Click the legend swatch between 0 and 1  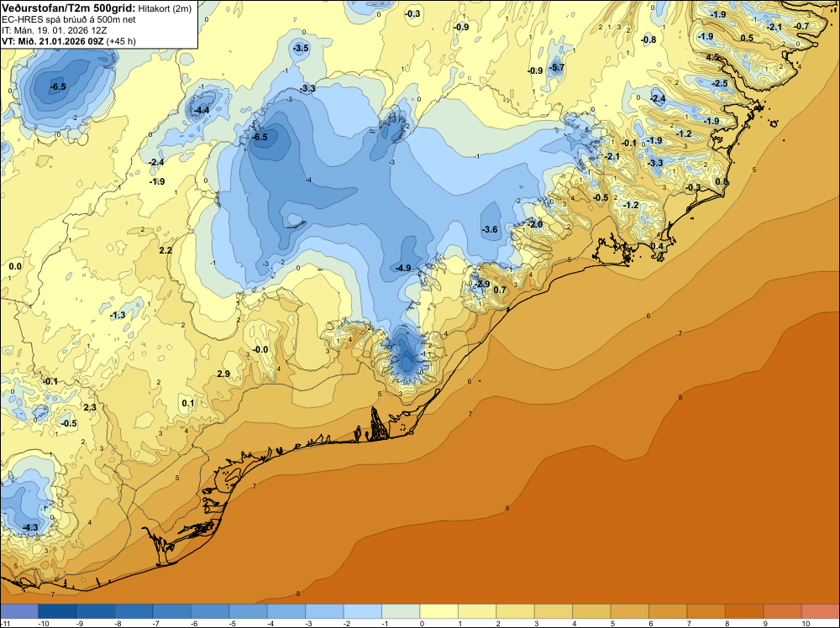click(439, 611)
